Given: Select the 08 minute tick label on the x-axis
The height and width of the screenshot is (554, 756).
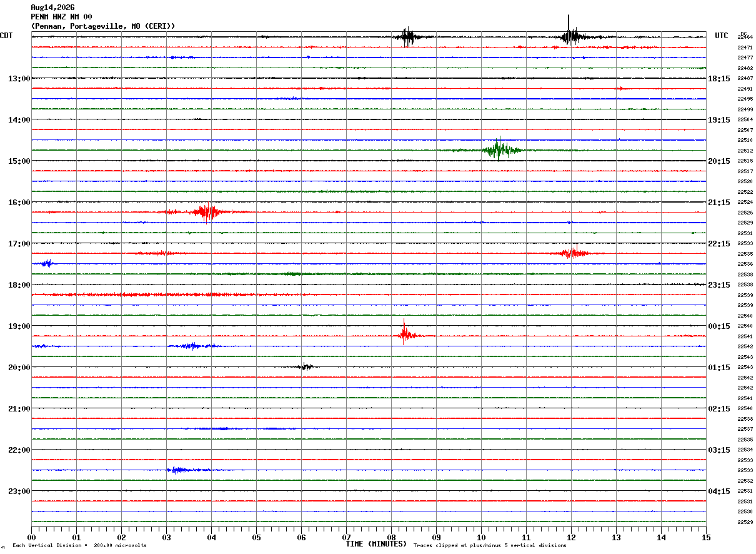Looking at the screenshot, I should (391, 537).
